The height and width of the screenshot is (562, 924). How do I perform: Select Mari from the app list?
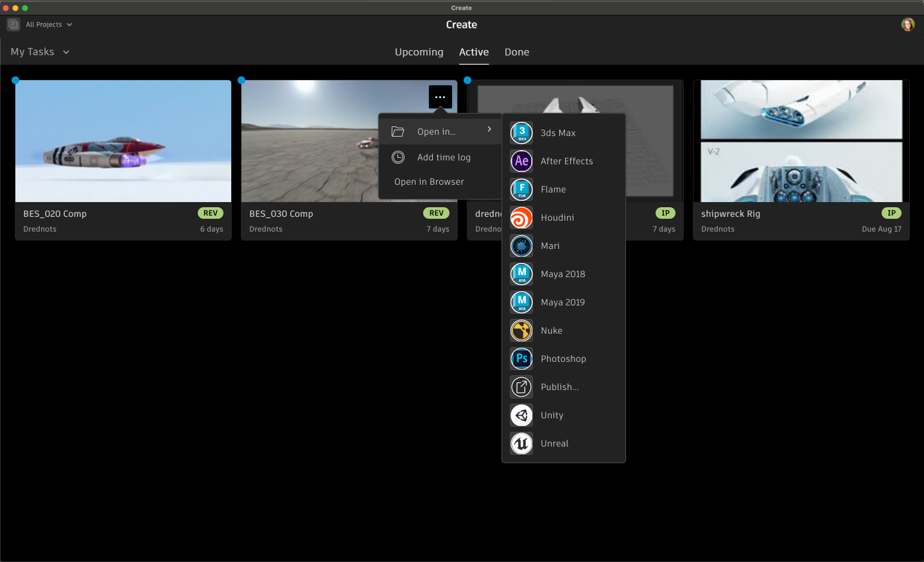click(564, 246)
